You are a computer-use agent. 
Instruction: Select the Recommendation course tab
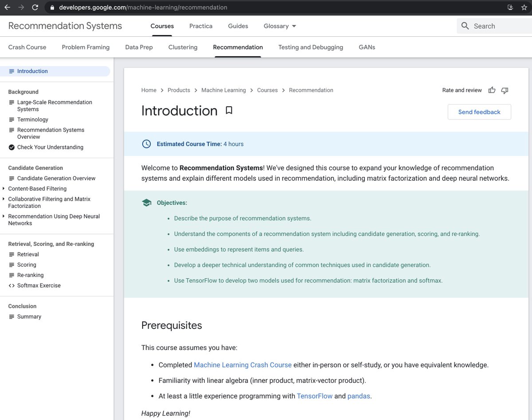[238, 47]
